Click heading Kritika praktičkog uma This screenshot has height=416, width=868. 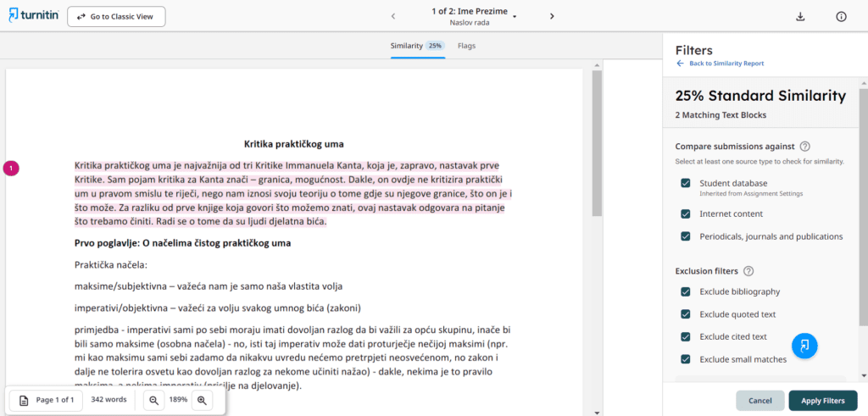[x=294, y=144]
